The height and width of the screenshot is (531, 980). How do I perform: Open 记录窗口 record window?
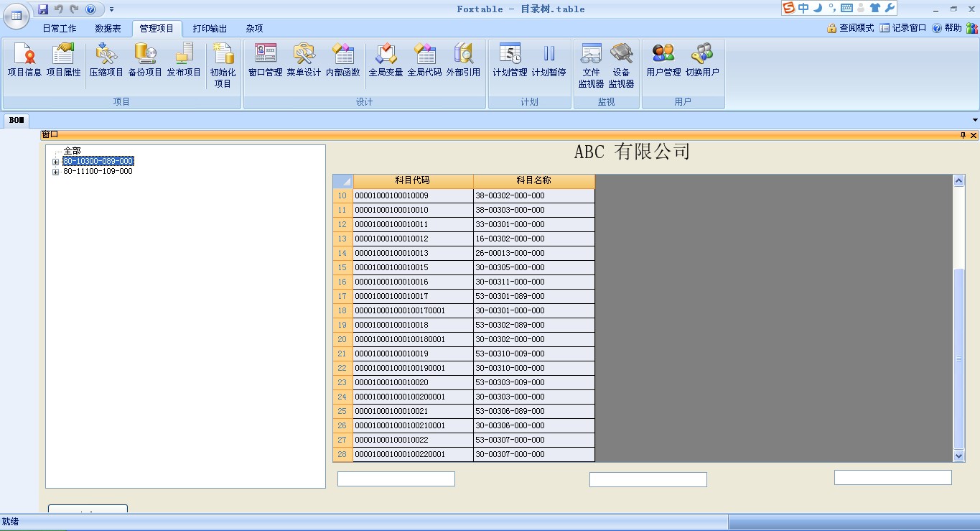pyautogui.click(x=903, y=28)
